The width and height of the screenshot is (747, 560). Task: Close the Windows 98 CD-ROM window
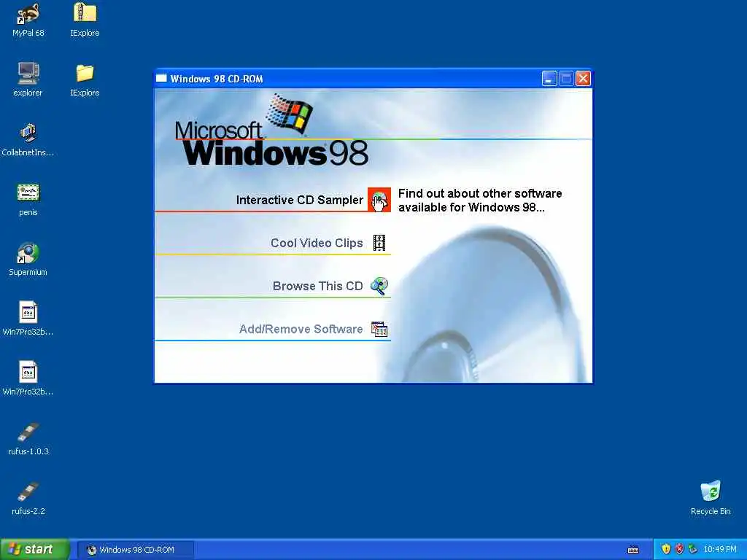[583, 79]
